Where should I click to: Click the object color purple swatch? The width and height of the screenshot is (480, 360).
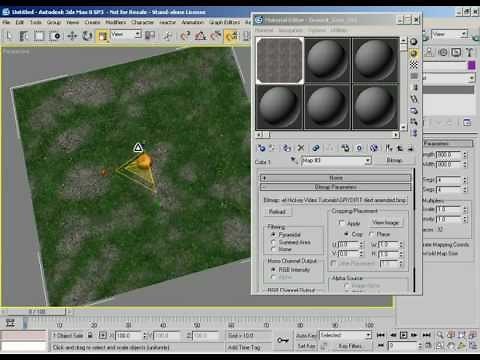(471, 66)
